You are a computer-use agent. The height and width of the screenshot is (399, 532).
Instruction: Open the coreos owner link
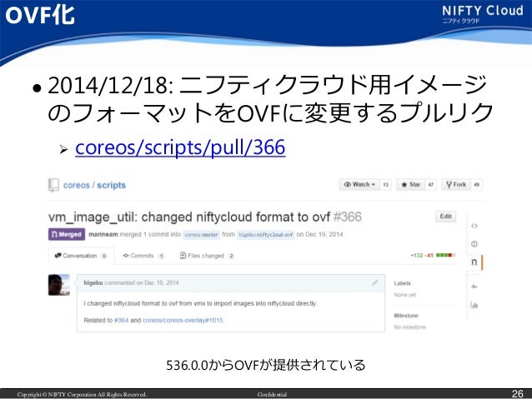click(x=77, y=185)
